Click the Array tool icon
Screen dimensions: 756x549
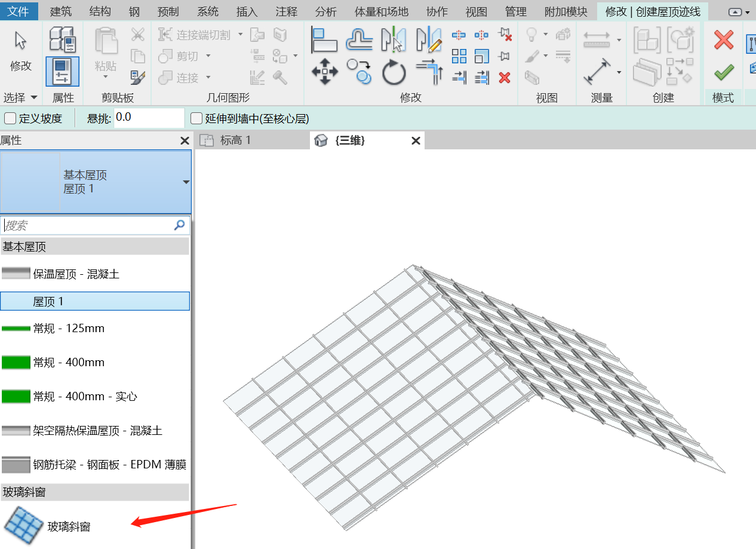459,56
